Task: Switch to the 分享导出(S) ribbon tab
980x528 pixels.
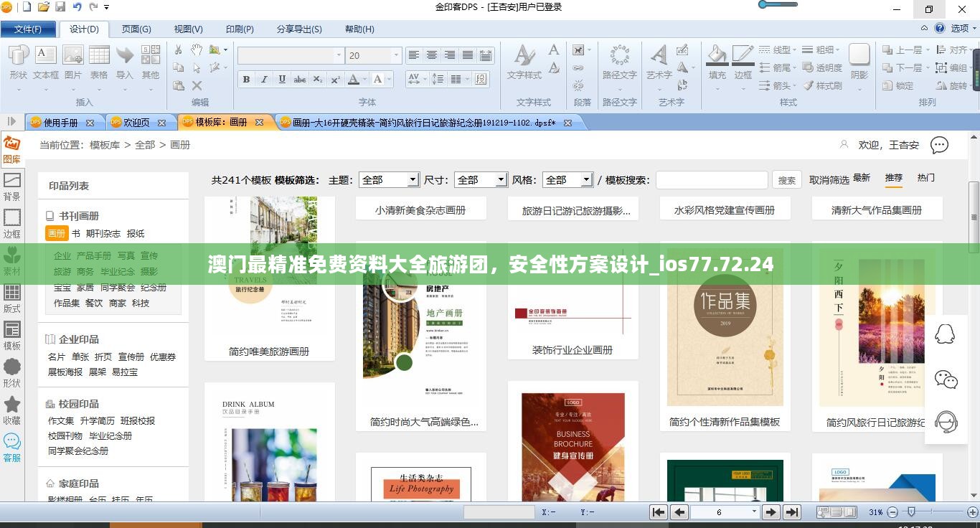Action: coord(299,29)
